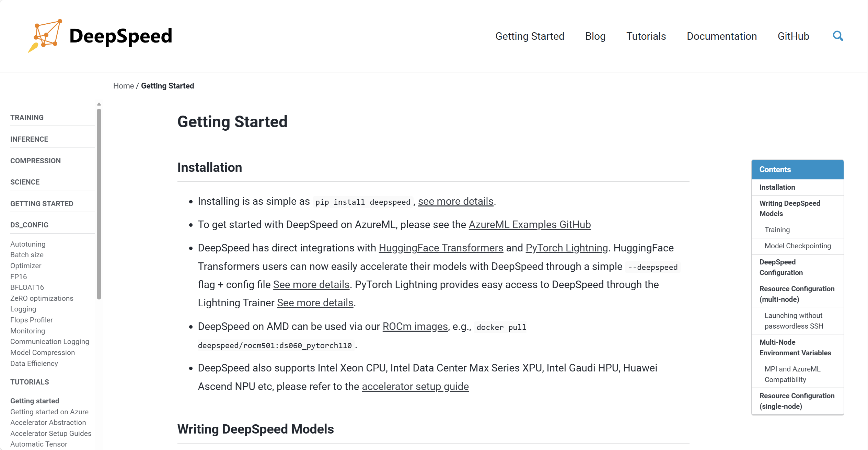Go to Documentation in the header

coord(722,36)
